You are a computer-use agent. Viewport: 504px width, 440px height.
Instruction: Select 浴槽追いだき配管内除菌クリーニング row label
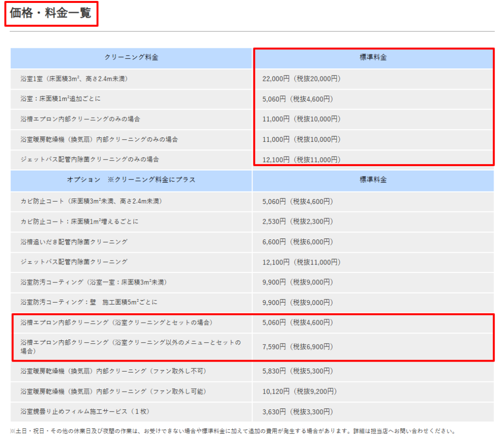pyautogui.click(x=74, y=242)
